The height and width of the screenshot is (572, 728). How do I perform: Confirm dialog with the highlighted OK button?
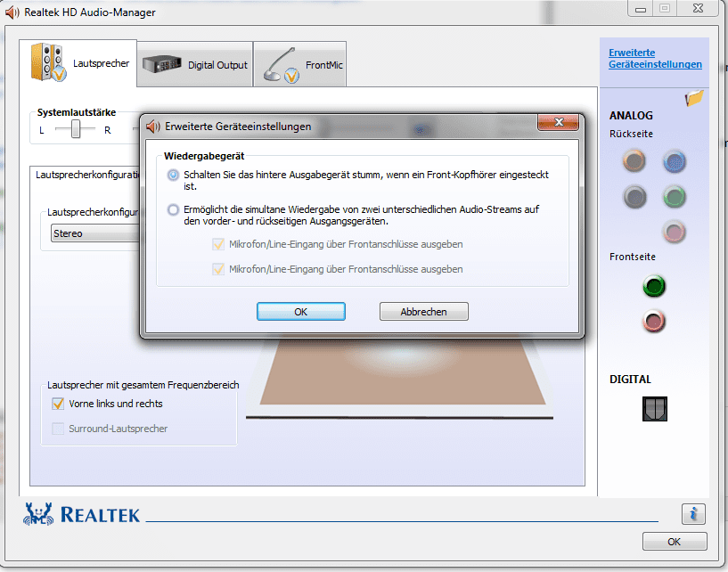click(x=301, y=312)
